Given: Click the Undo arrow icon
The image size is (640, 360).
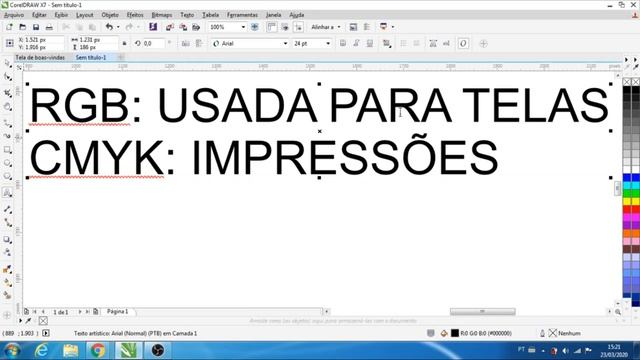Looking at the screenshot, I should (x=109, y=27).
